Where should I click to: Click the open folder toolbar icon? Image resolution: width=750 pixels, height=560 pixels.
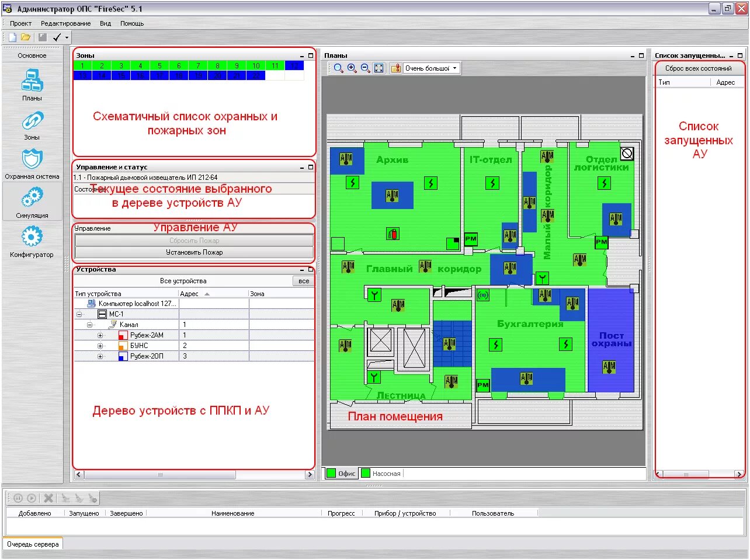(26, 37)
